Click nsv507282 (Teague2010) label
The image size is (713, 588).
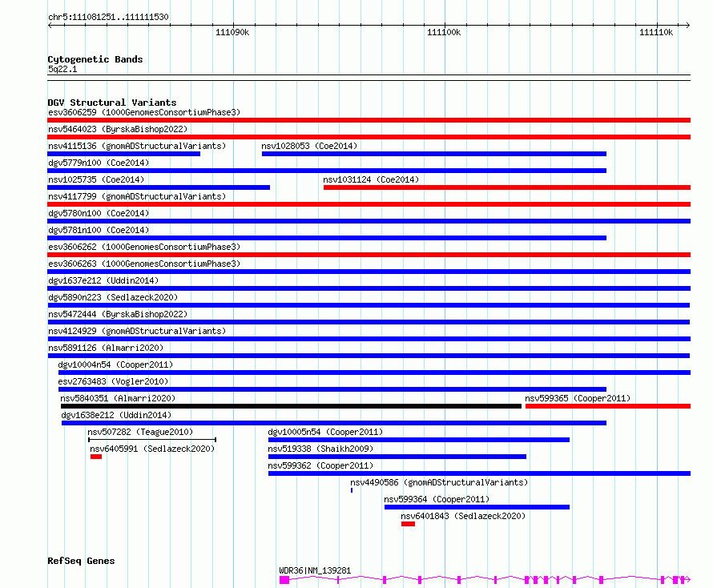pos(140,432)
